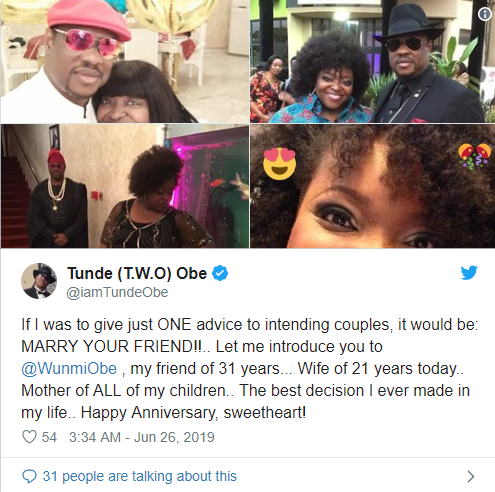This screenshot has height=492, width=495.
Task: Follow the @WunmiObe mention link
Action: click(x=69, y=369)
